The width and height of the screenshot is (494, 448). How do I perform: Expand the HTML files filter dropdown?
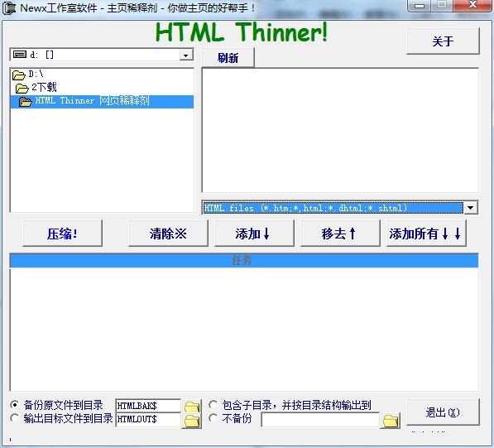pos(471,208)
